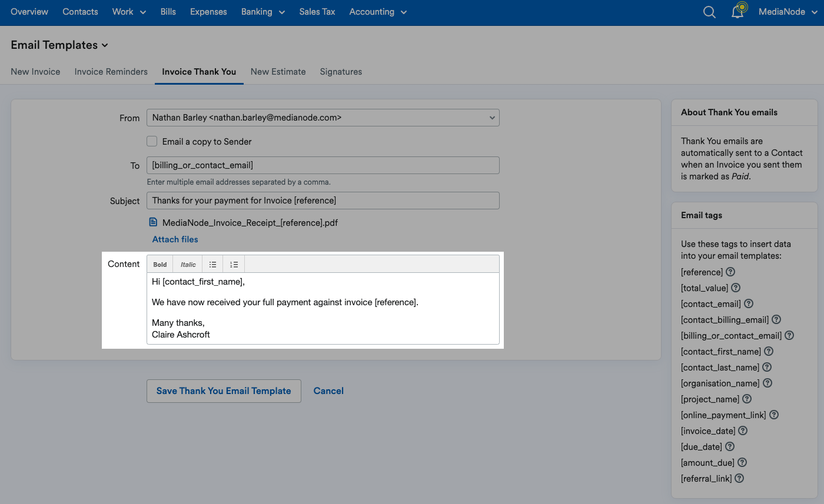Click the bulleted list icon in editor

click(x=212, y=264)
